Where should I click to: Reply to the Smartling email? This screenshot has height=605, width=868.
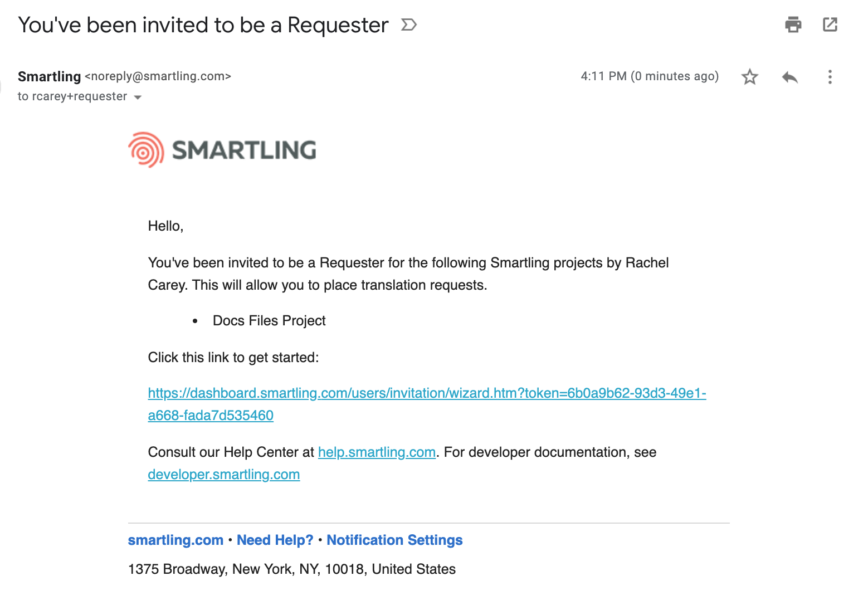point(790,77)
